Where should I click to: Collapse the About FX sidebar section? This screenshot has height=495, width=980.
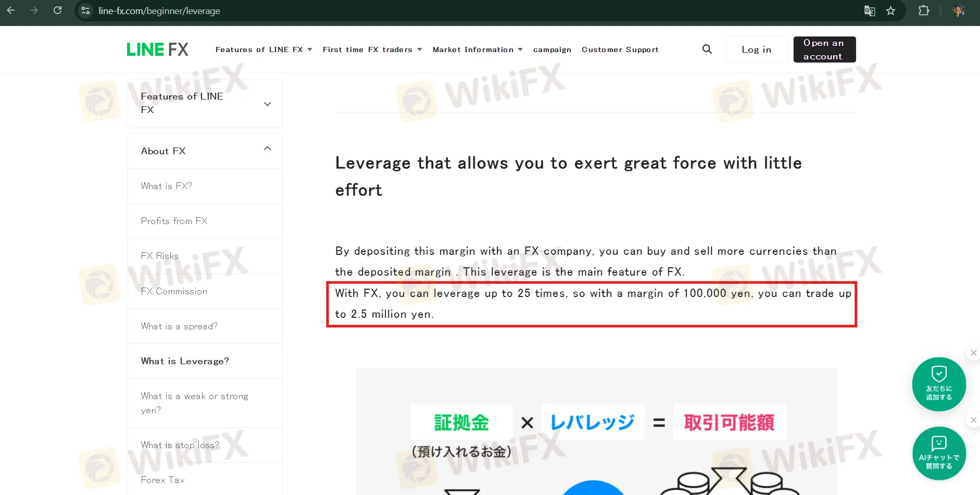pyautogui.click(x=267, y=149)
